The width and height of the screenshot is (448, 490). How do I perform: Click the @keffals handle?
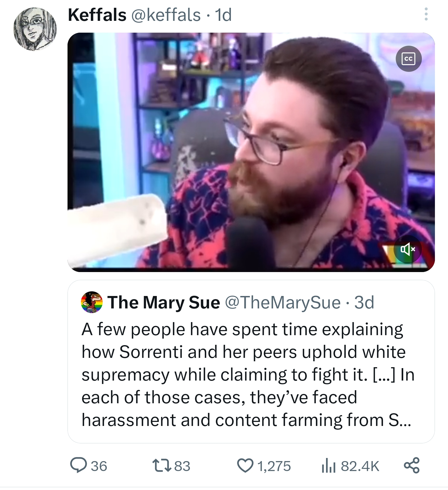click(x=166, y=15)
